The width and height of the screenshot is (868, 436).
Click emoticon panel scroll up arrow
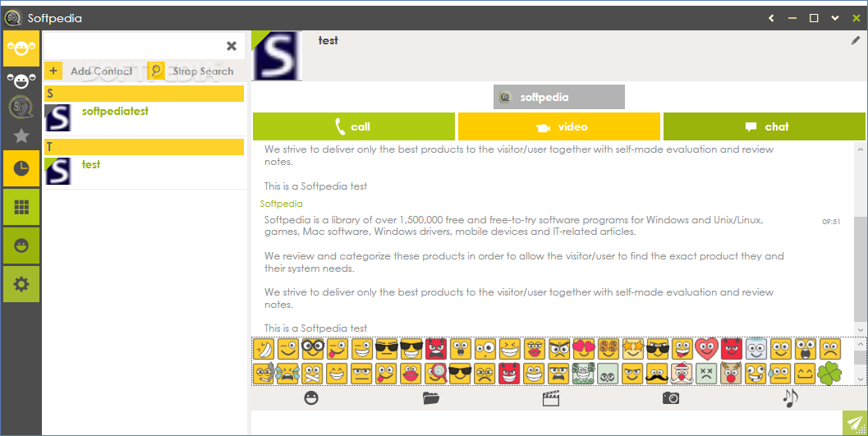861,344
